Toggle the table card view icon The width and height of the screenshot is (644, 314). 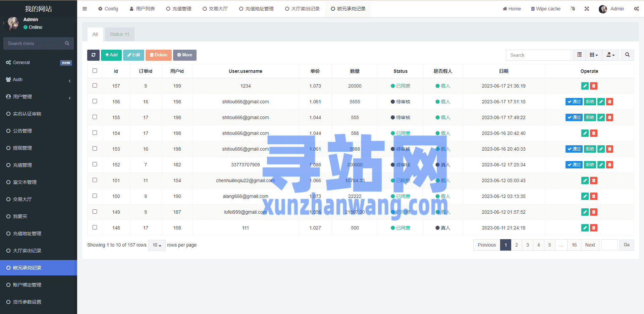(x=579, y=55)
